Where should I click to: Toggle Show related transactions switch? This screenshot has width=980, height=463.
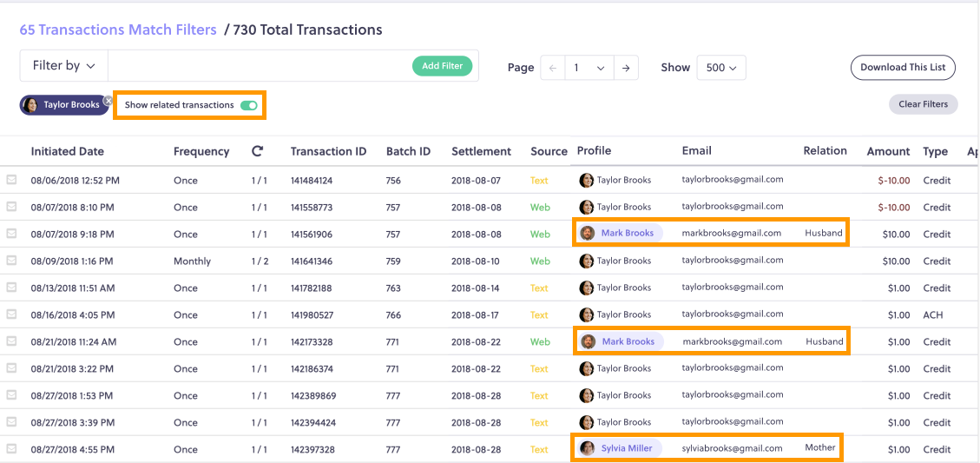[249, 105]
